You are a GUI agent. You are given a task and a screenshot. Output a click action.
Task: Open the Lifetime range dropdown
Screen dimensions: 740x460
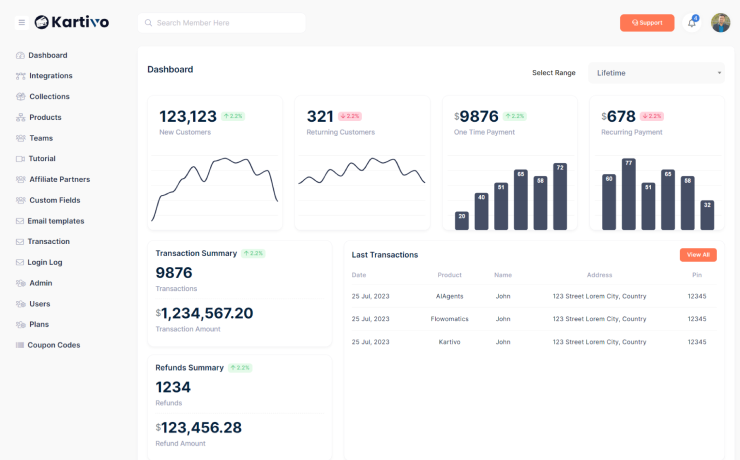click(656, 73)
